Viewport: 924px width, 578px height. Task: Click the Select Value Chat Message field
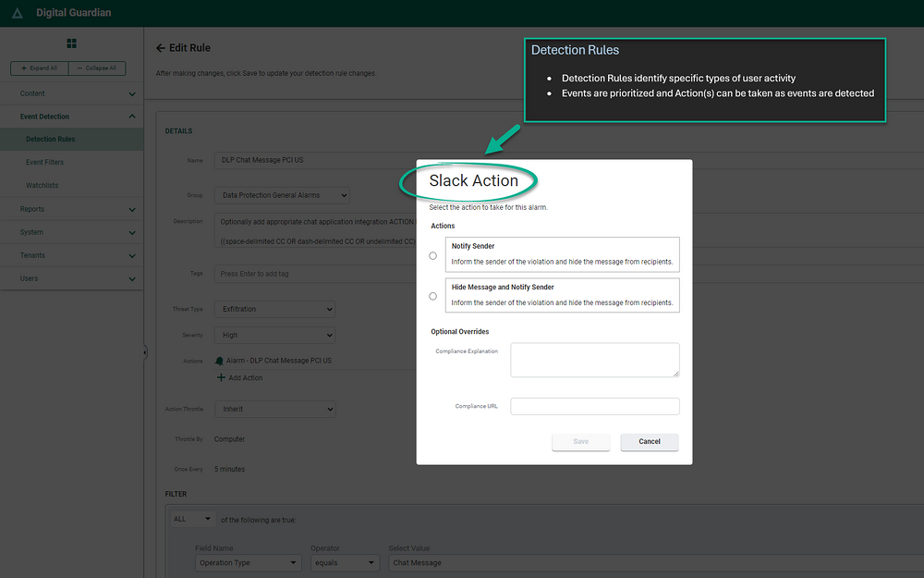[656, 562]
